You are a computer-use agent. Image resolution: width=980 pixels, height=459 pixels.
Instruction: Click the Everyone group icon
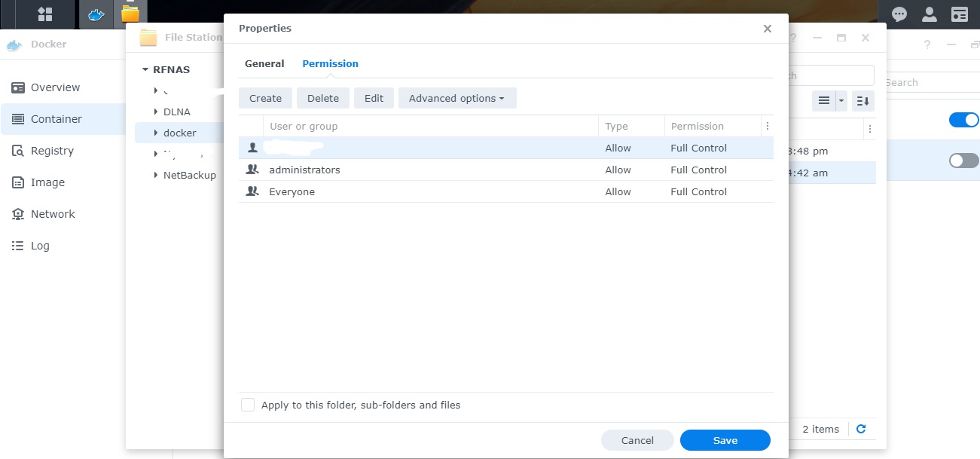tap(252, 191)
